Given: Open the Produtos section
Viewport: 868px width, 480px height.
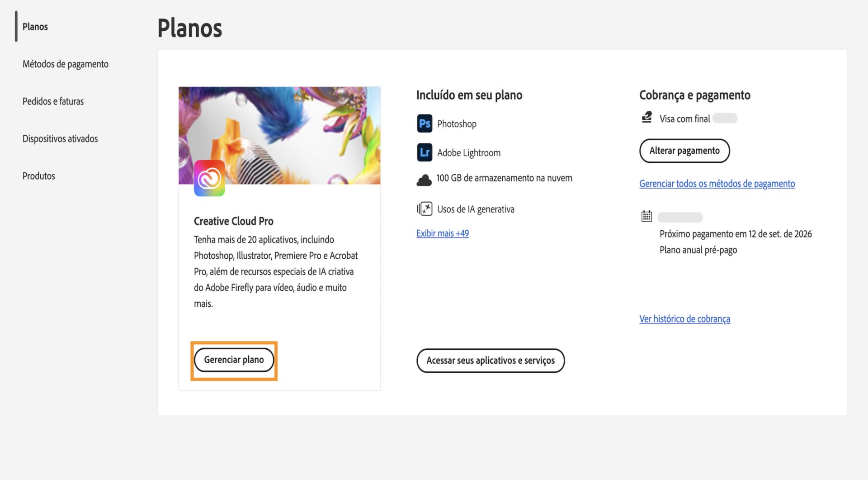Looking at the screenshot, I should point(38,176).
